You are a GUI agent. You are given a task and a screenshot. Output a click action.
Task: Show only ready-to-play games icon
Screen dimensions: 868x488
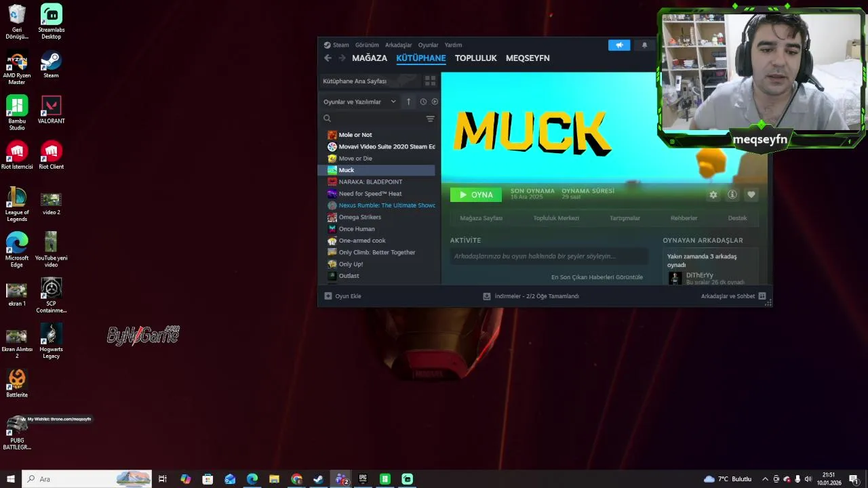click(x=435, y=102)
